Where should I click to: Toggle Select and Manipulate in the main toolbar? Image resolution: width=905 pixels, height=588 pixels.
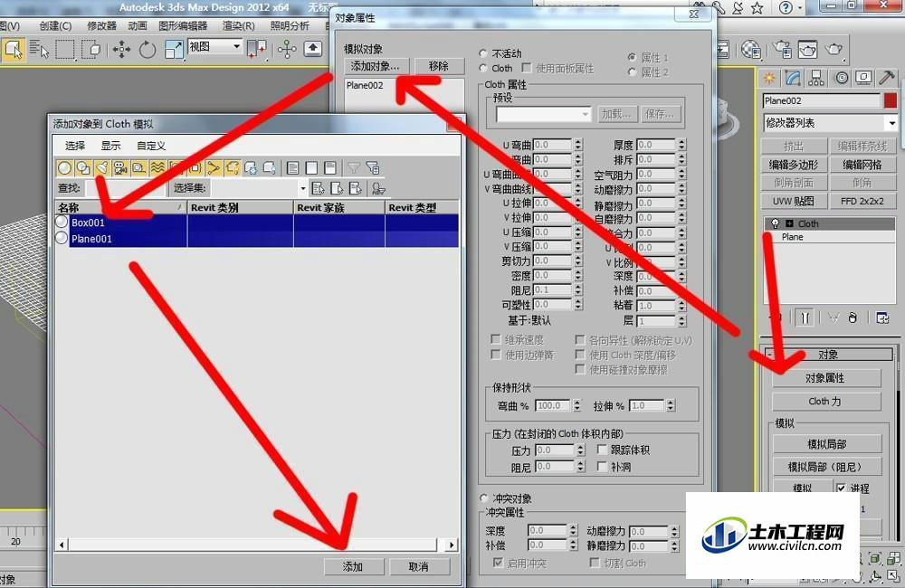point(286,50)
